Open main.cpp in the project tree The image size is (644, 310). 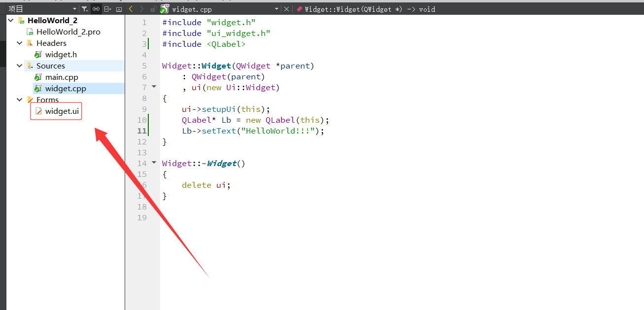(x=62, y=77)
